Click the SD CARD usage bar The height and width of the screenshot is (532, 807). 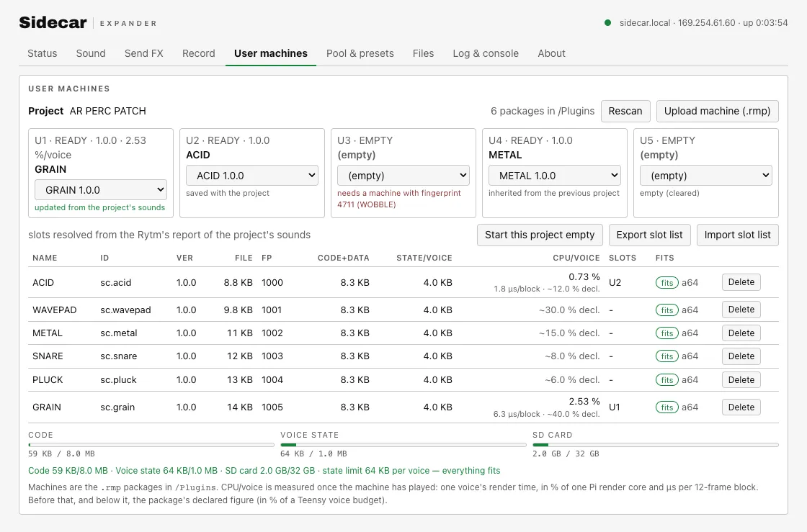tap(656, 445)
